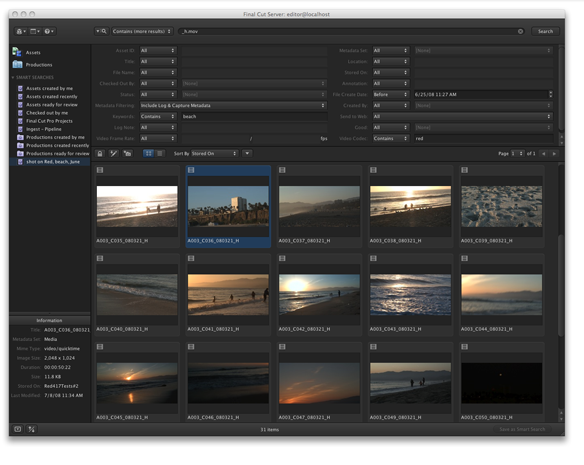Click the lock check-out icon in the results toolbar
The height and width of the screenshot is (465, 584).
coord(100,154)
